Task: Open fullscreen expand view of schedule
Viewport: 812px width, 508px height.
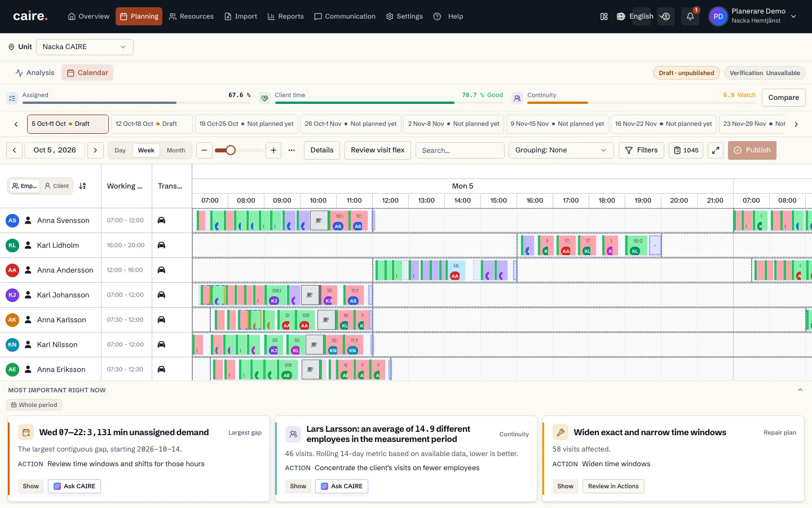Action: point(716,150)
